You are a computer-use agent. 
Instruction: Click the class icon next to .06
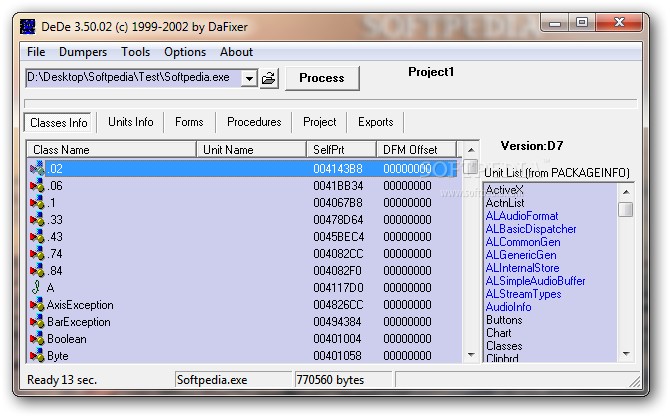tap(37, 185)
